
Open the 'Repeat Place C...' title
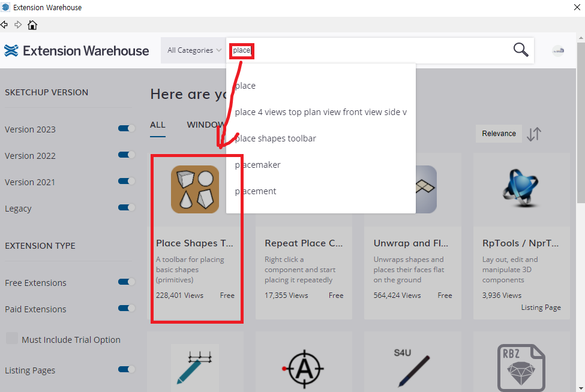[x=304, y=243]
